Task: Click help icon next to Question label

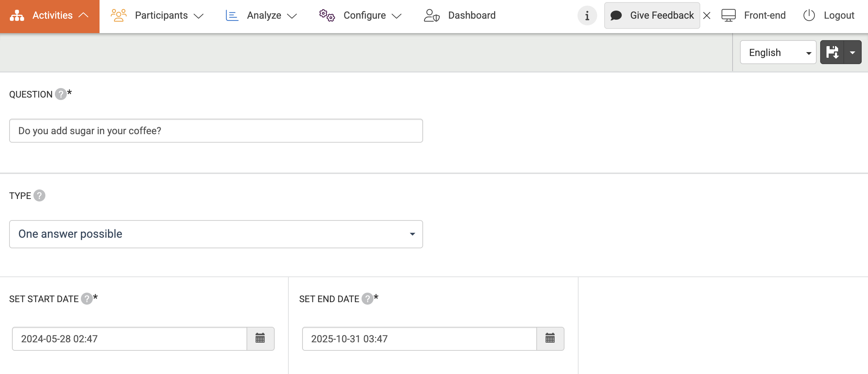Action: [x=61, y=94]
